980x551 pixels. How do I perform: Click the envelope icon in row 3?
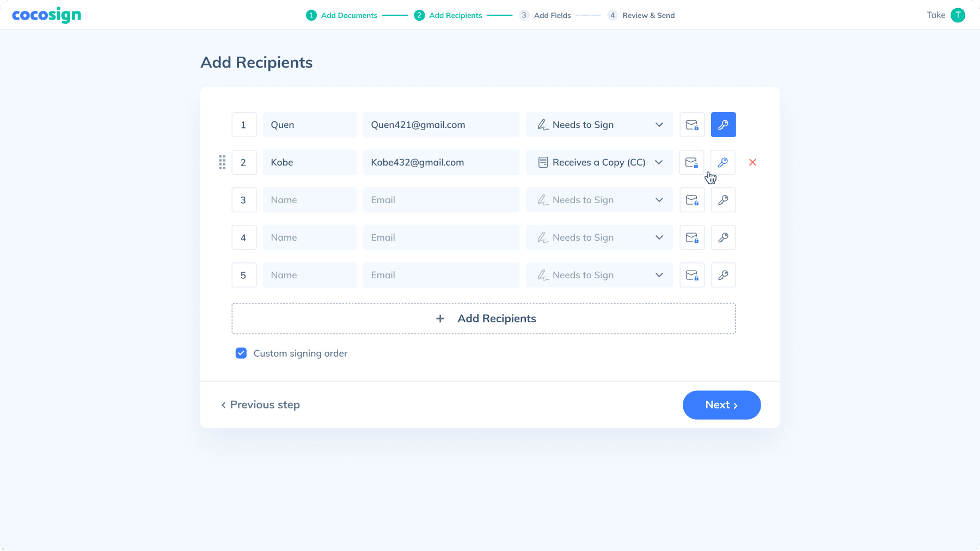coord(692,200)
